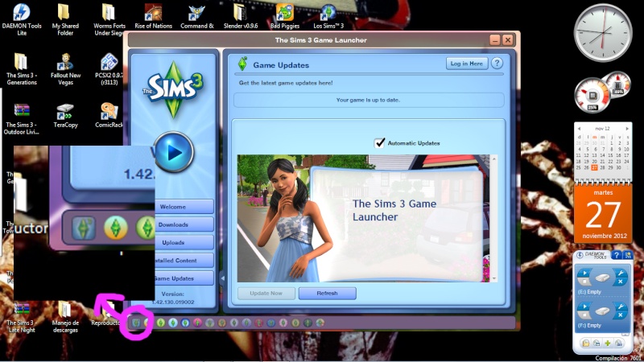Go to next month in calendar gadget
Viewport: 644px width, 362px height.
coord(627,129)
